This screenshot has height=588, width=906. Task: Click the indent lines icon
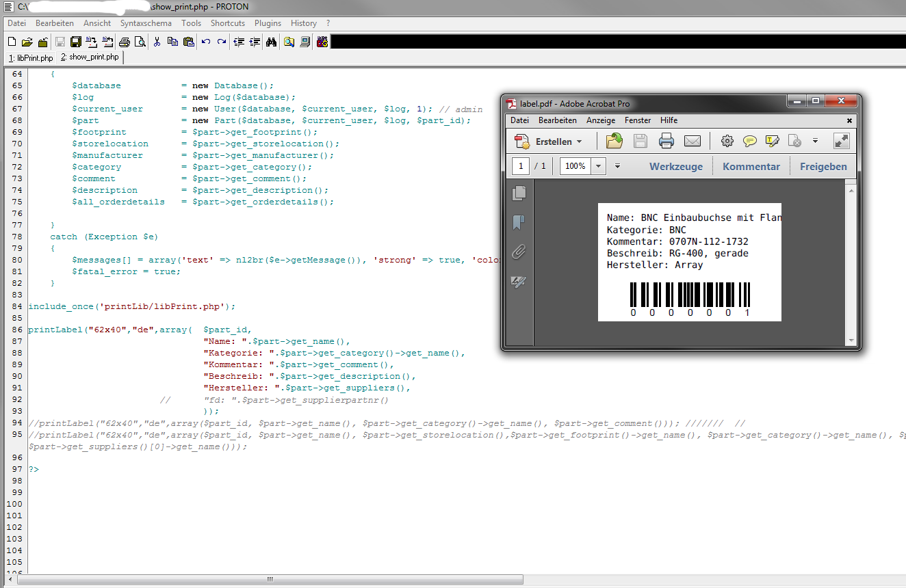pos(255,42)
